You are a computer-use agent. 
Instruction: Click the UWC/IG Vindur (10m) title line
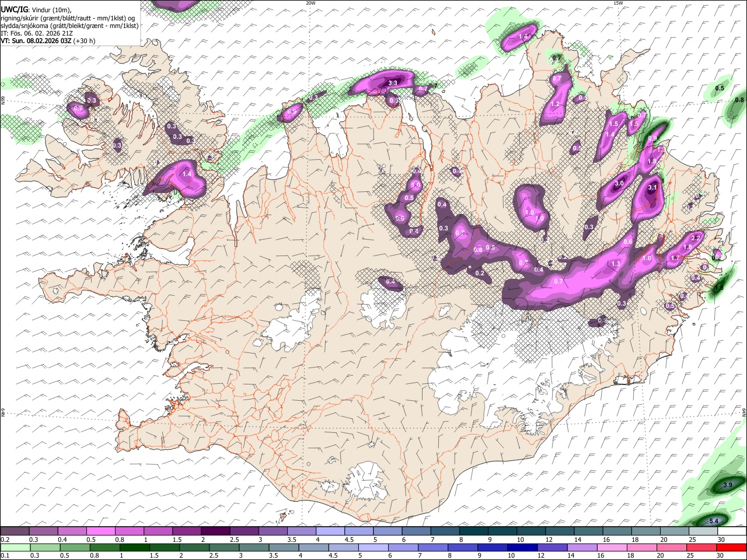(x=36, y=10)
